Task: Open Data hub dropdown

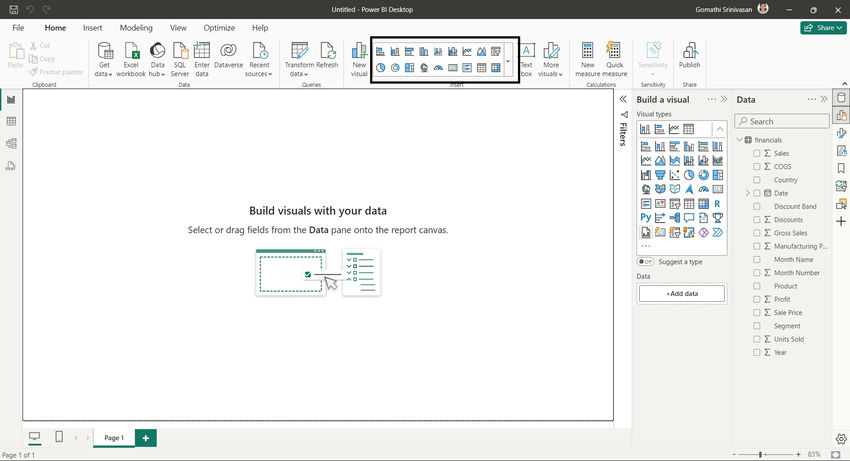Action: coord(157,69)
